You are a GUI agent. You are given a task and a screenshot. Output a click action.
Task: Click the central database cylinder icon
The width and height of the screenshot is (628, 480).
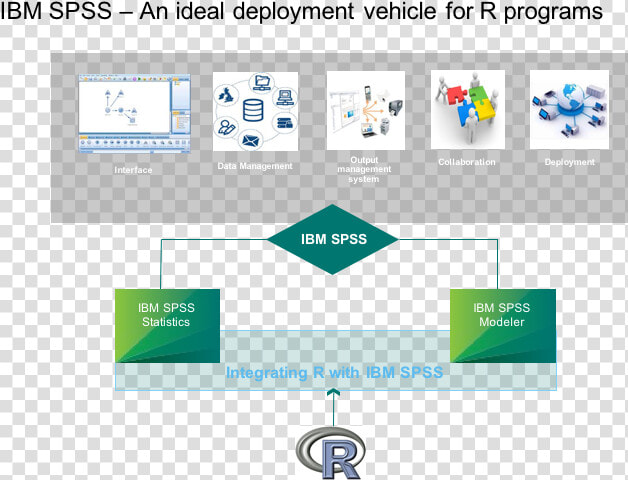click(x=253, y=111)
